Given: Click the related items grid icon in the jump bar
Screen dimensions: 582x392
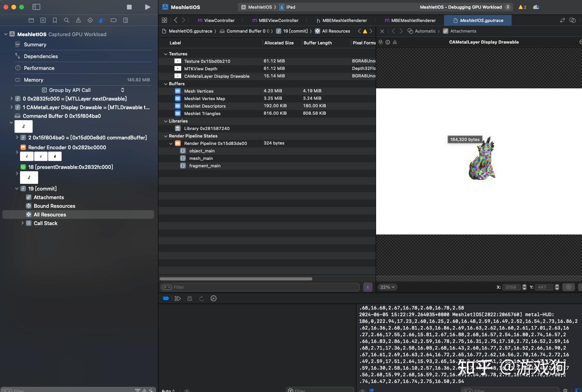Looking at the screenshot, I should pos(165,20).
